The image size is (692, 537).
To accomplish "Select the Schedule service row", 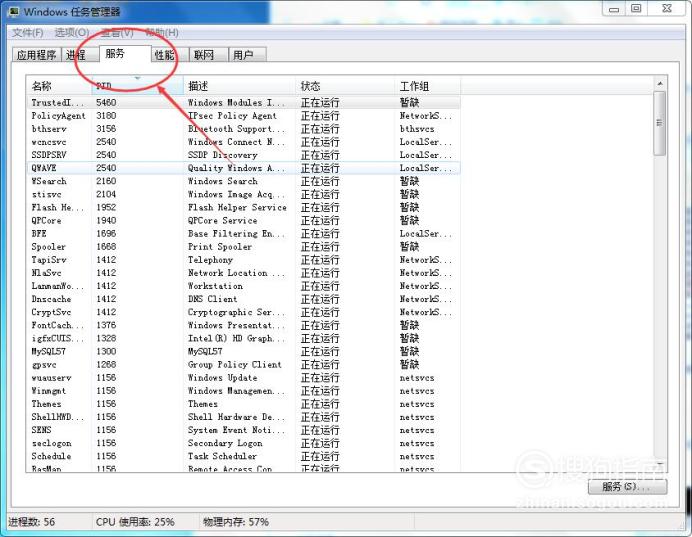I will [x=243, y=456].
